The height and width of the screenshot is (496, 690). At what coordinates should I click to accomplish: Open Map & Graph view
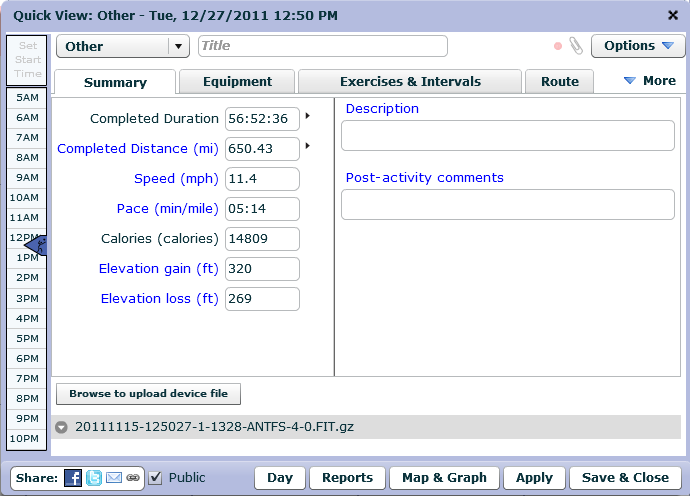coord(444,478)
